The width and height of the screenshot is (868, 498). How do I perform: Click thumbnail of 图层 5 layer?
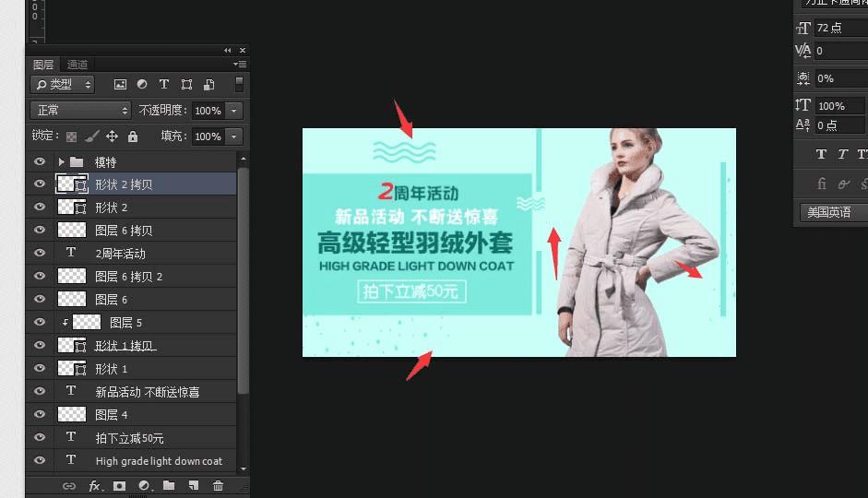(87, 322)
